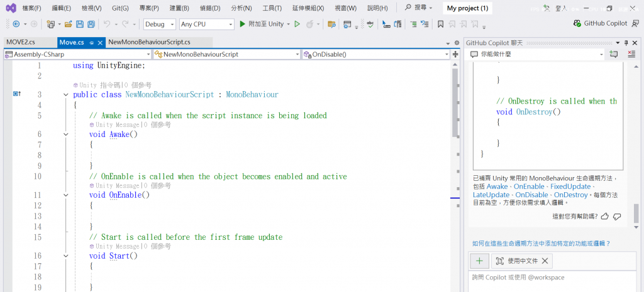Close the GitHub Copilot chat panel
Screen dimensions: 644x292
coord(635,43)
